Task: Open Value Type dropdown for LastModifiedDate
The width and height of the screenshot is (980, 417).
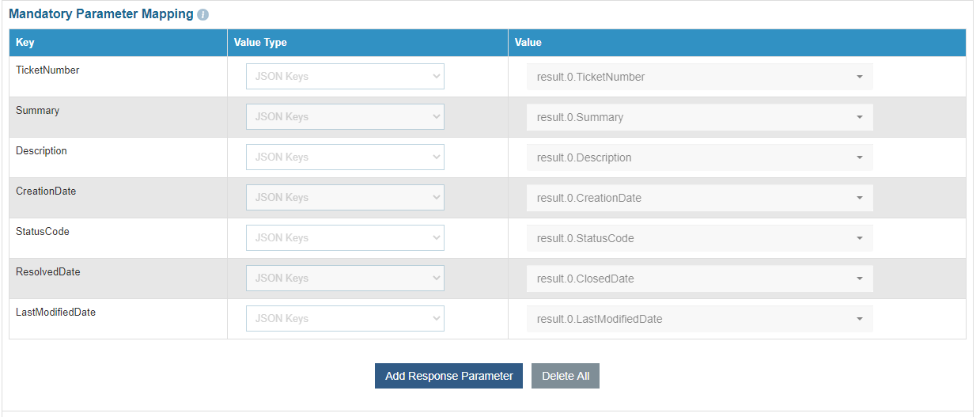Action: pyautogui.click(x=345, y=319)
